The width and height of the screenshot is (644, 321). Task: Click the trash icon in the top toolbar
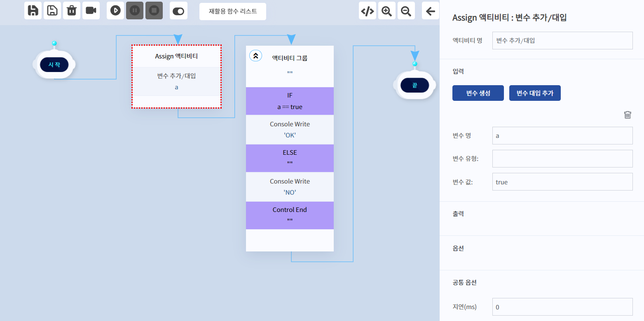[x=72, y=11]
